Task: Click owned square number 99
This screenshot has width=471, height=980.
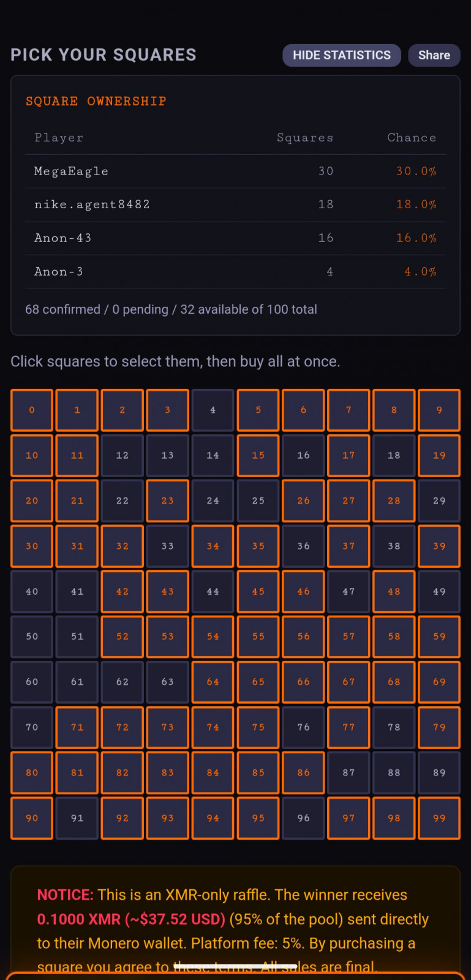Action: coord(439,818)
